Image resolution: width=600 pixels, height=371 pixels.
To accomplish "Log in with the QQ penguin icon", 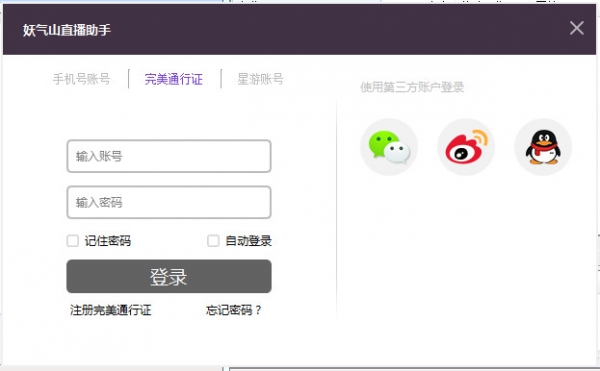I will tap(543, 147).
